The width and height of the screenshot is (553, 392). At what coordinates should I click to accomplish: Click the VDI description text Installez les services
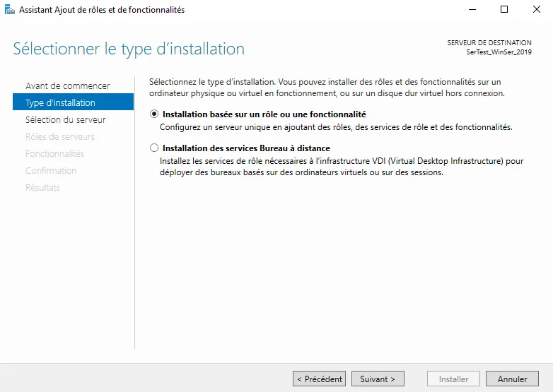click(x=342, y=167)
